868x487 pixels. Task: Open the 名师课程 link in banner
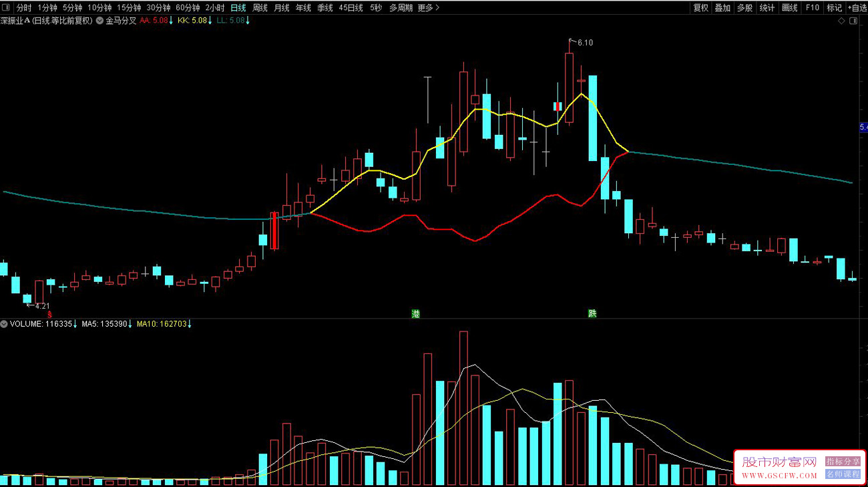843,474
